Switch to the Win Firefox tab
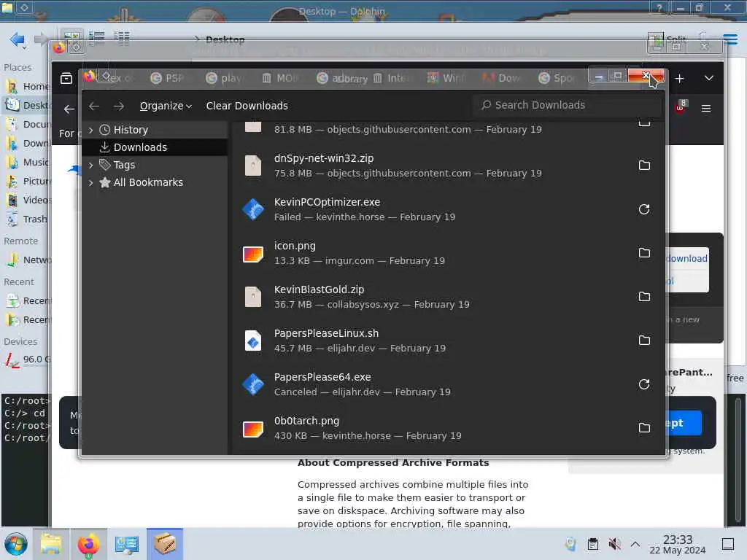 pyautogui.click(x=446, y=78)
